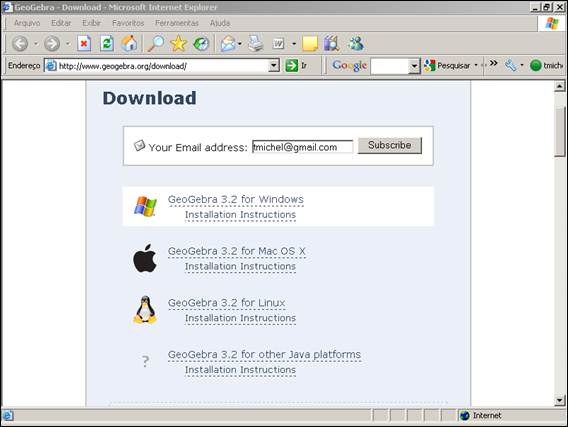This screenshot has height=427, width=568.
Task: Click the Download page heading
Action: (149, 98)
